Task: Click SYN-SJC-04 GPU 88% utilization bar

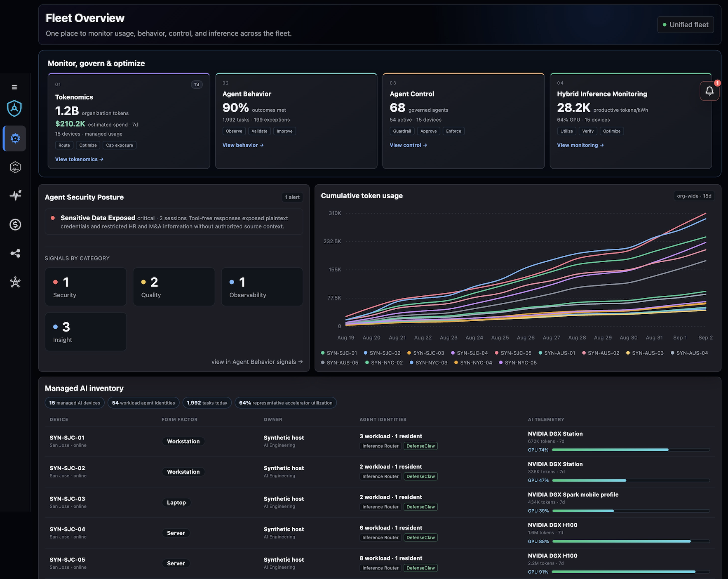Action: click(x=631, y=541)
